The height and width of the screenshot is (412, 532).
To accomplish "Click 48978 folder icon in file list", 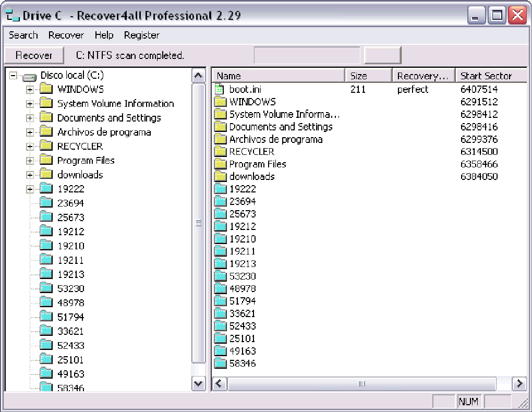I will (x=221, y=289).
